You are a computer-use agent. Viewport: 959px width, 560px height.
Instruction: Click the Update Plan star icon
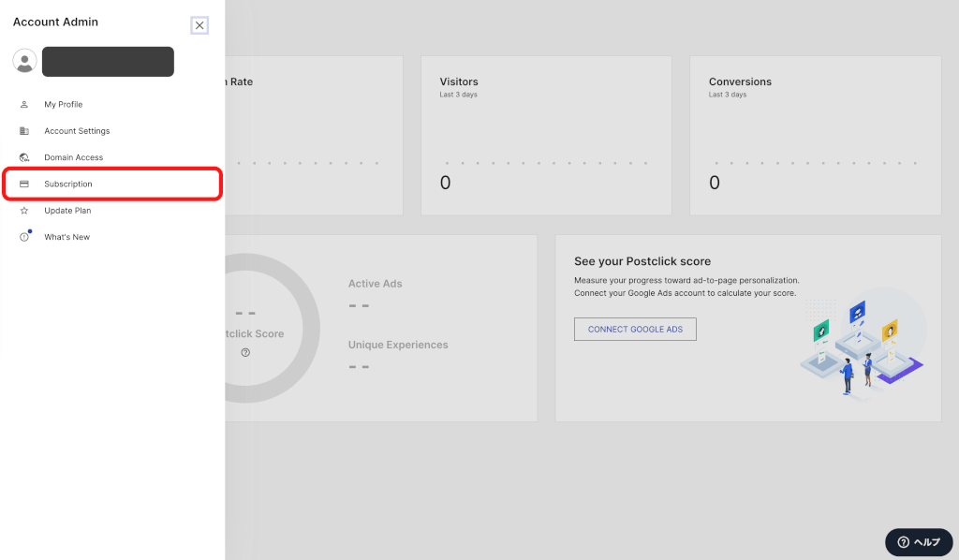tap(24, 211)
